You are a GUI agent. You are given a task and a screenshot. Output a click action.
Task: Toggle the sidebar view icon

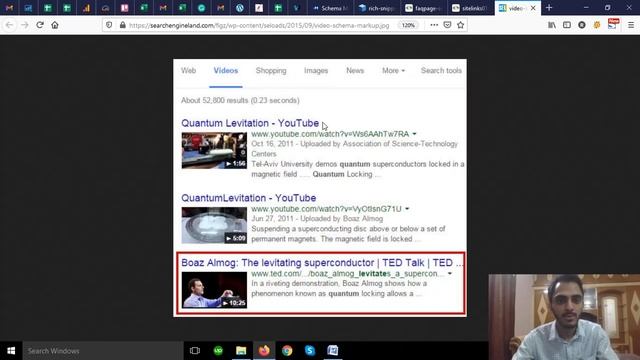point(567,25)
